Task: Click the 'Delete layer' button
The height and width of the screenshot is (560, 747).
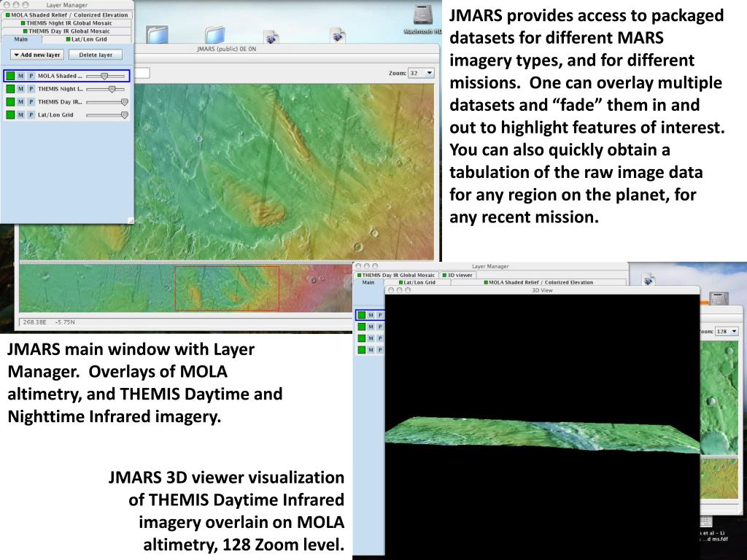Action: [96, 55]
